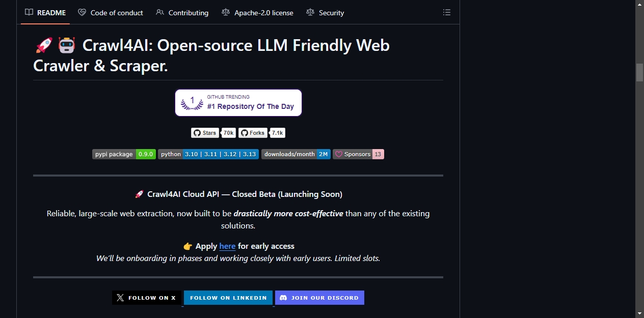
Task: Click the heart icon for Code of conduct
Action: coord(82,12)
